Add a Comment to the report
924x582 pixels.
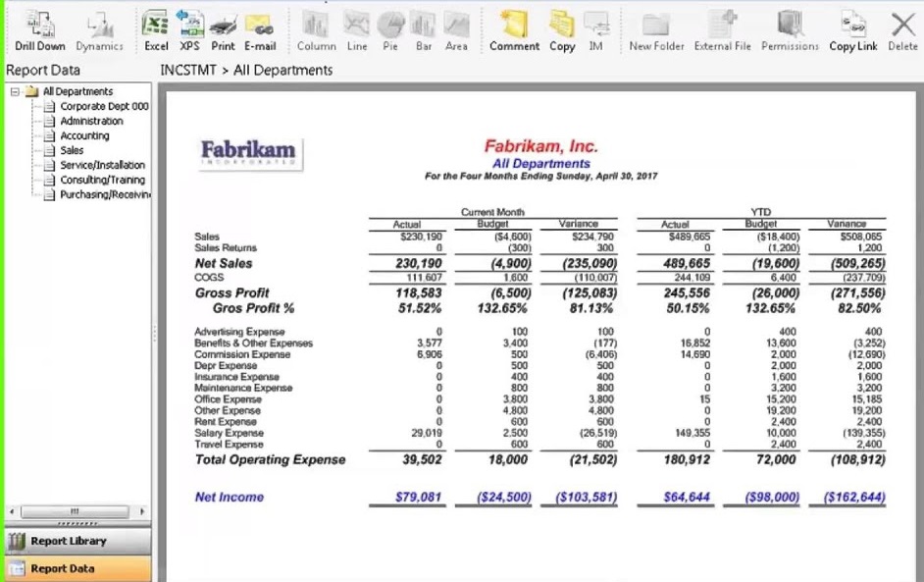514,30
